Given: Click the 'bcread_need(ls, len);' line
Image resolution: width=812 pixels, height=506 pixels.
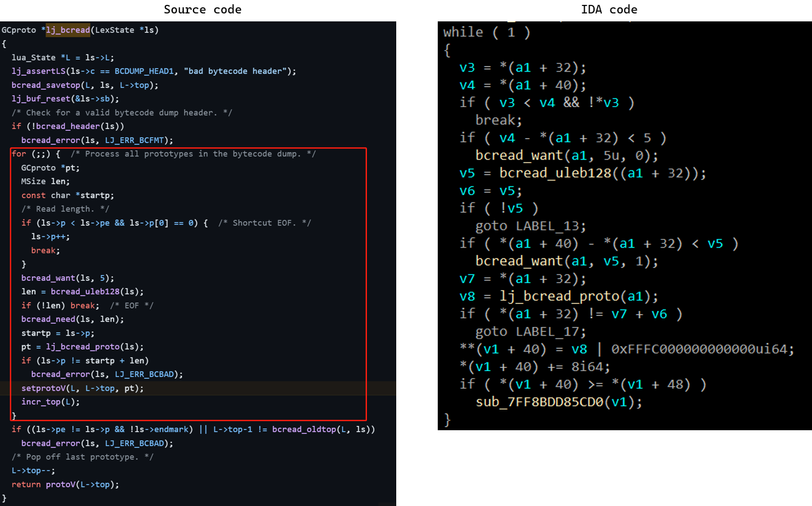Looking at the screenshot, I should [x=73, y=319].
